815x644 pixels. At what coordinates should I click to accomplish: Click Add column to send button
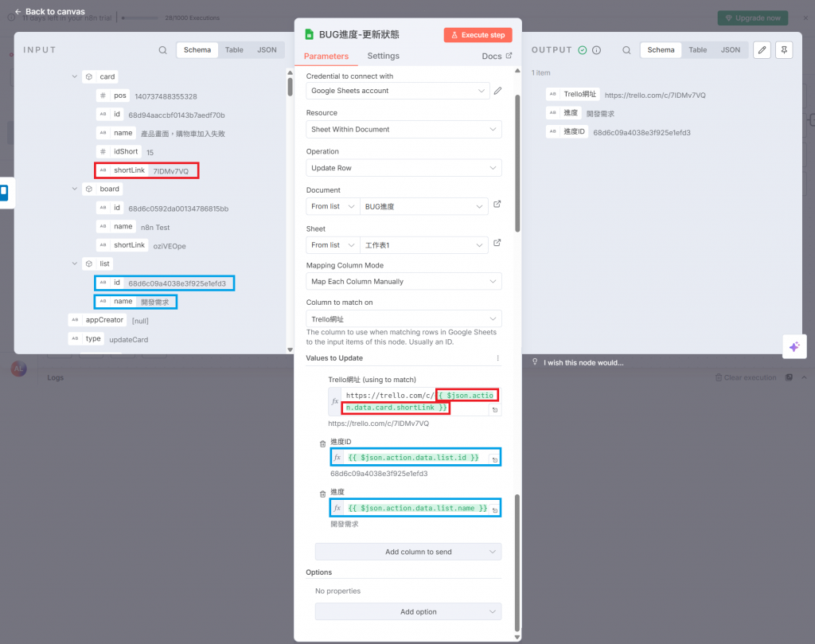(x=408, y=552)
